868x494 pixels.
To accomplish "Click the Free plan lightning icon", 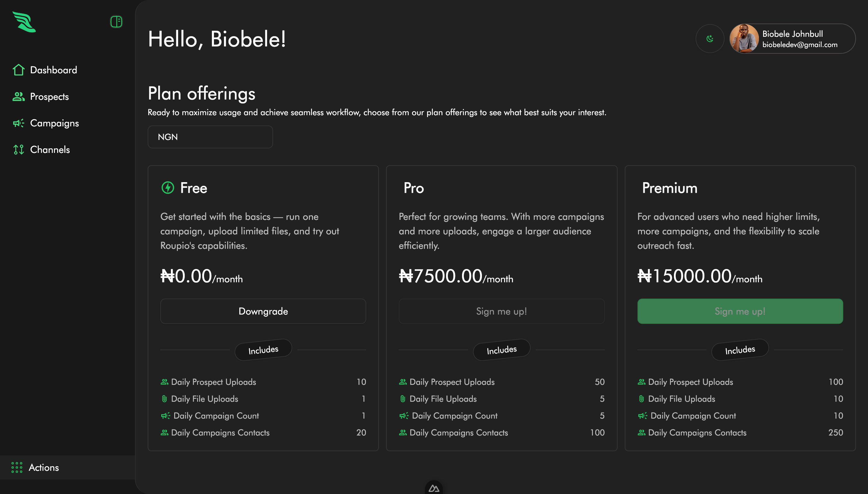I will [168, 188].
